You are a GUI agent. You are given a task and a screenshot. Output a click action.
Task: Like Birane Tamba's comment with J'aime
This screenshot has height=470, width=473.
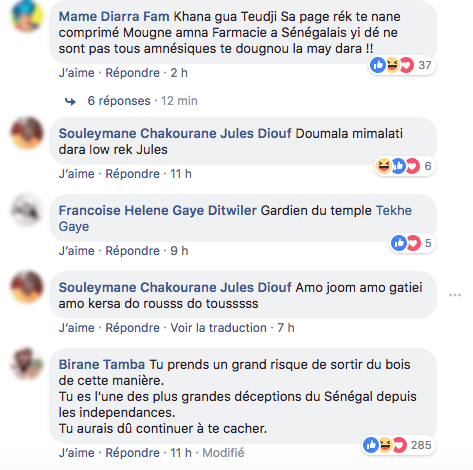pyautogui.click(x=77, y=453)
